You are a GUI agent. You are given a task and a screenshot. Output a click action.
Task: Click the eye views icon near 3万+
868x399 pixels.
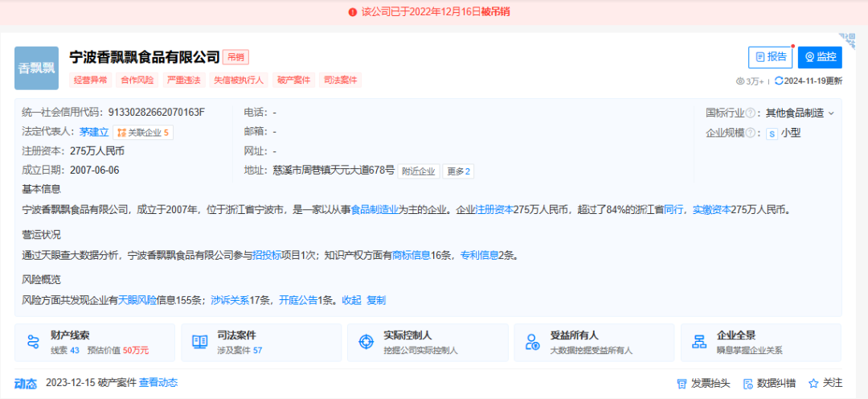(x=740, y=81)
